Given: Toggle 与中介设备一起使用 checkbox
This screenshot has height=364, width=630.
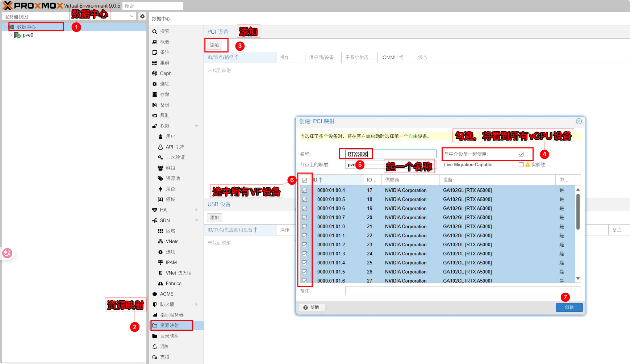Looking at the screenshot, I should coord(521,154).
